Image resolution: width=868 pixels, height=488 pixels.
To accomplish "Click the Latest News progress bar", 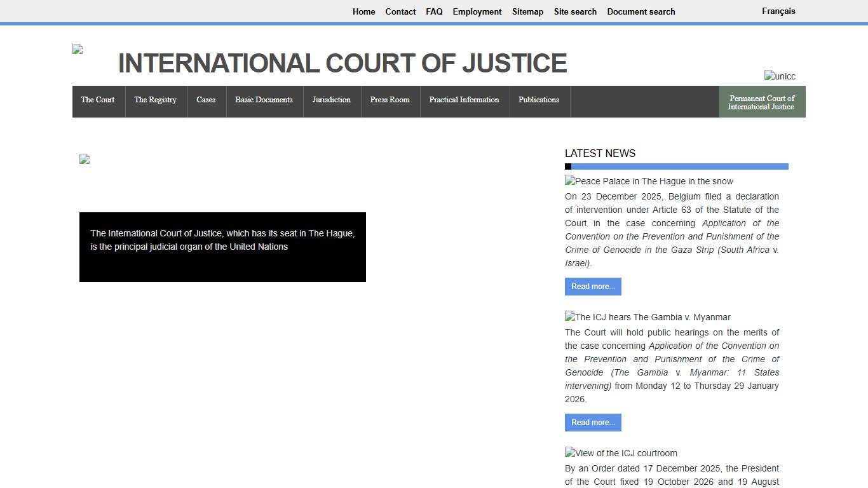I will coord(677,166).
